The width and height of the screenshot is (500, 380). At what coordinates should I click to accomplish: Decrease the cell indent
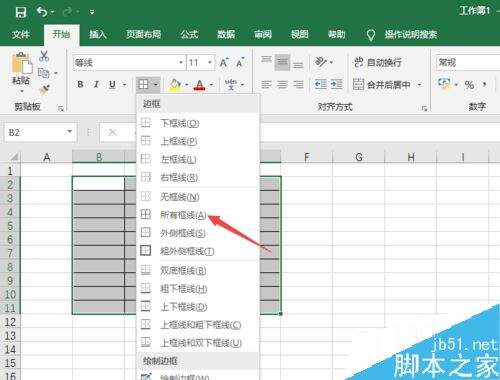321,85
